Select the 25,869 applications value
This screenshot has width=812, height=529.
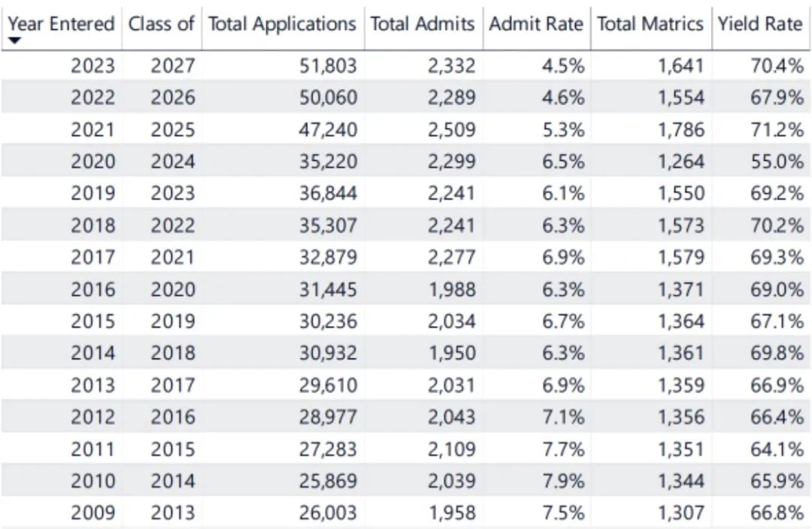[328, 481]
